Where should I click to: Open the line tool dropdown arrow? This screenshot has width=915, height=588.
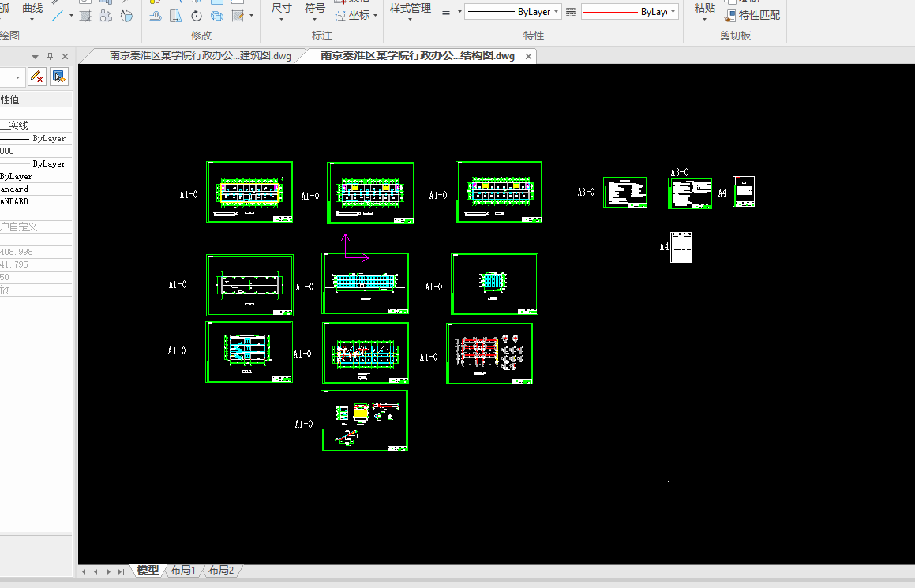(x=71, y=16)
